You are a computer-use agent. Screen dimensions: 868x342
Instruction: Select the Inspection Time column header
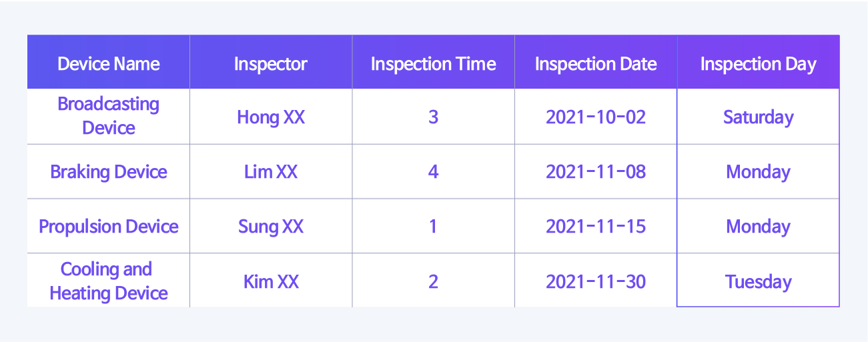click(x=434, y=64)
